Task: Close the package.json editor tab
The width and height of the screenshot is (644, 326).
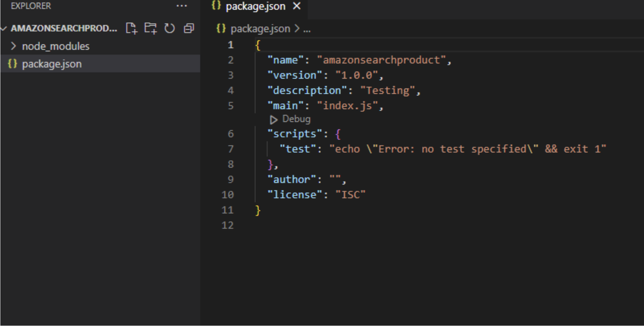Action: coord(297,6)
